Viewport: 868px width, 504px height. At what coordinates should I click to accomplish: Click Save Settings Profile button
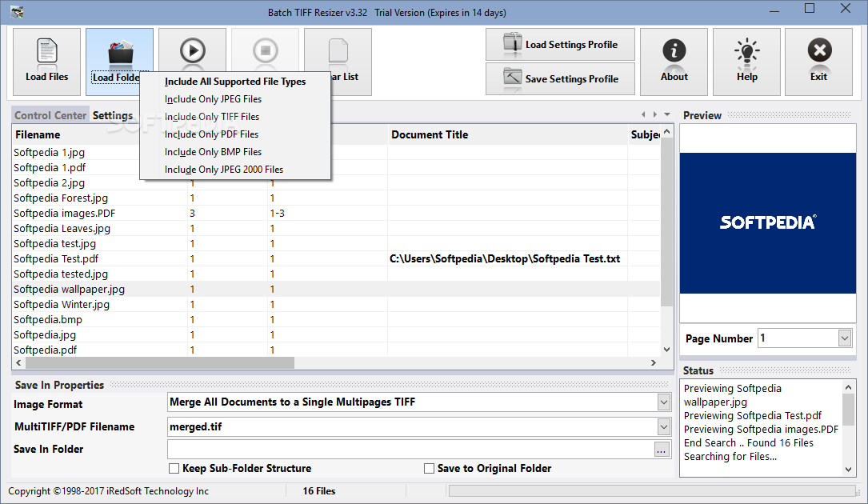(560, 78)
